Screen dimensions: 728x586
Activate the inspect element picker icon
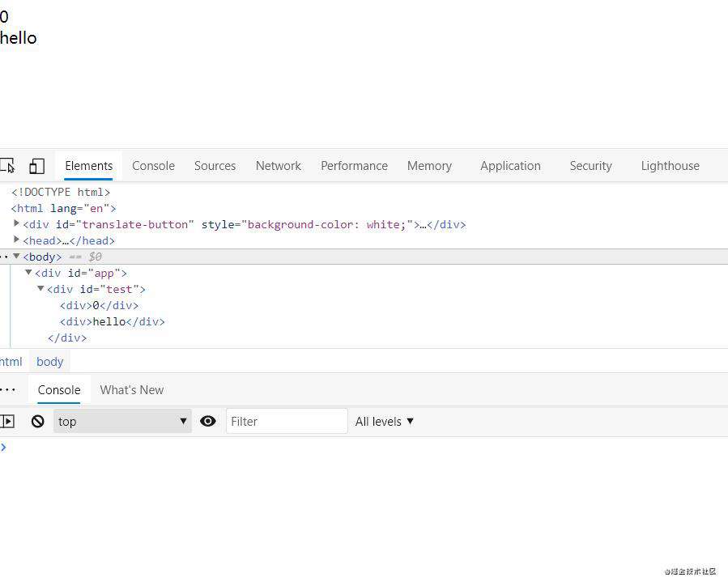(7, 166)
